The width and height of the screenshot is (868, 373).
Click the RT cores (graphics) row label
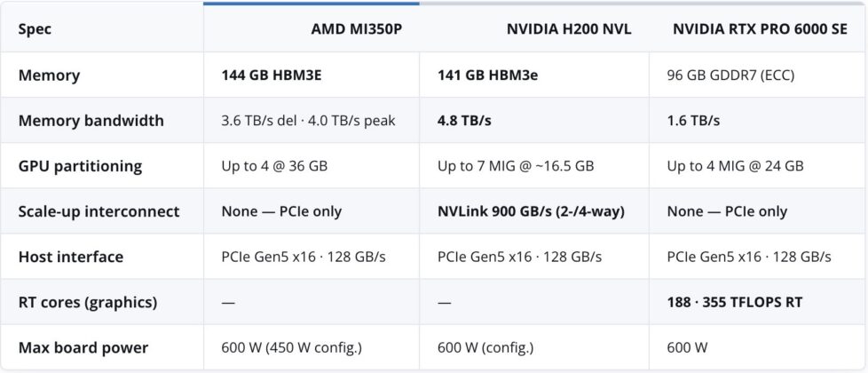tap(88, 302)
